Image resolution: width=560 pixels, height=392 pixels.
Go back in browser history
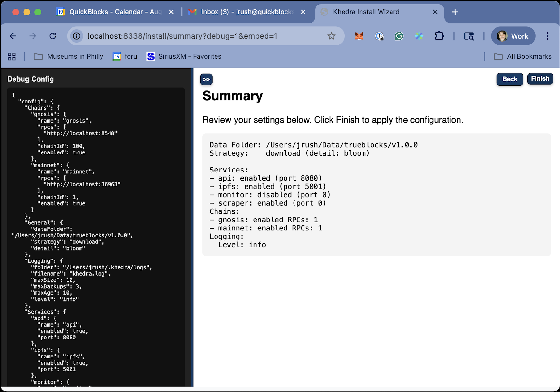[x=13, y=36]
